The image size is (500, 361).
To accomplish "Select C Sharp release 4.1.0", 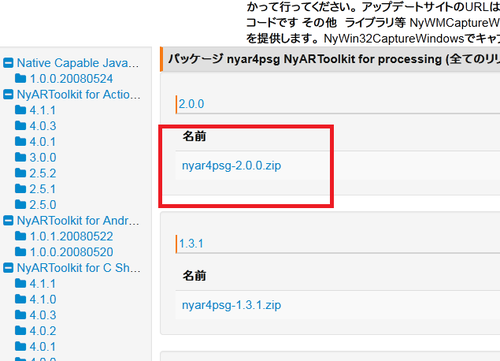I will (43, 299).
